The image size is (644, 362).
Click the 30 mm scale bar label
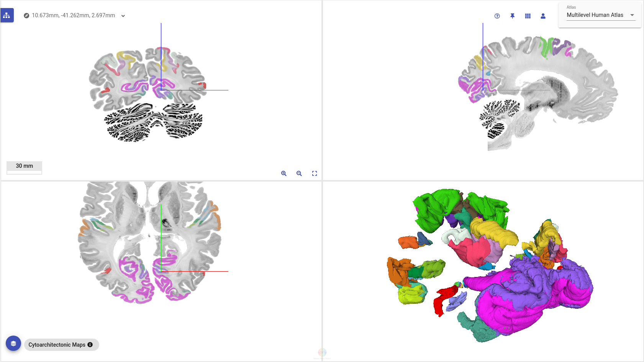coord(24,166)
